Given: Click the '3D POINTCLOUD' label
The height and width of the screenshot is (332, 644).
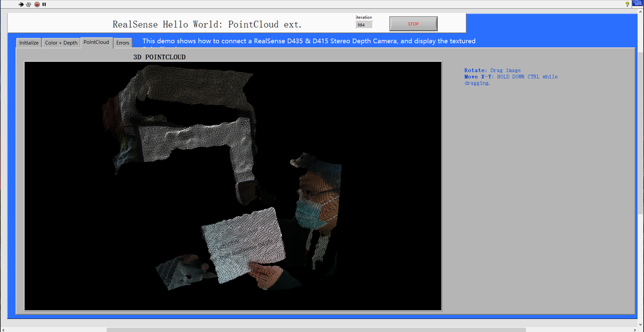Looking at the screenshot, I should pyautogui.click(x=159, y=57).
